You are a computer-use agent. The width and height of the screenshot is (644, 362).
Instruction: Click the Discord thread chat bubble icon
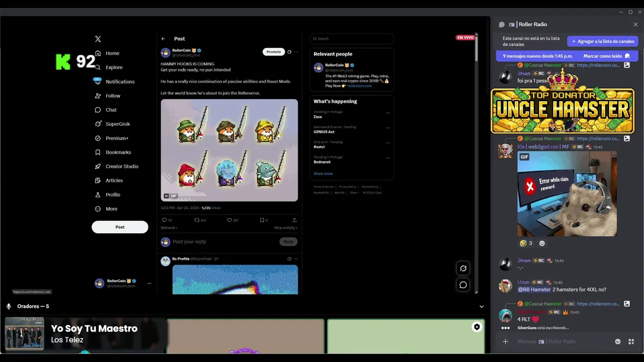pos(502,25)
